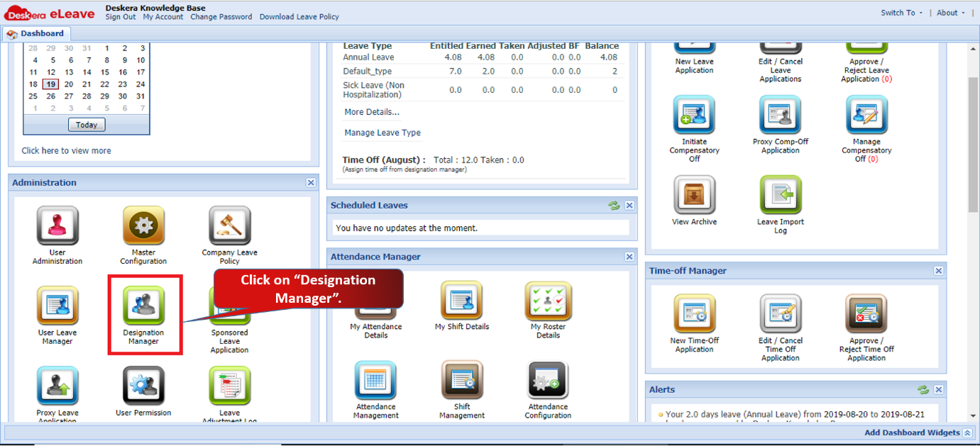Open Edit / Cancel Time Off Application icon
The image size is (980, 446).
(781, 314)
